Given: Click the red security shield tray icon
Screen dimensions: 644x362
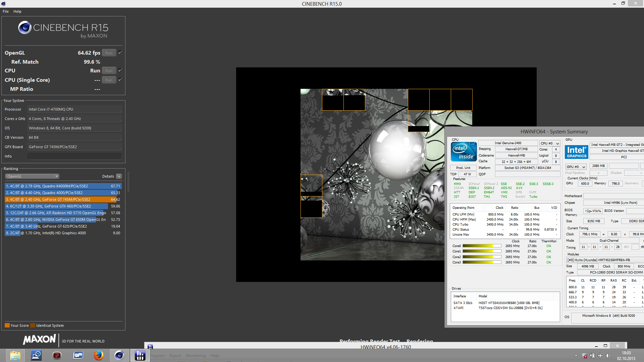Looking at the screenshot, I should [584, 356].
